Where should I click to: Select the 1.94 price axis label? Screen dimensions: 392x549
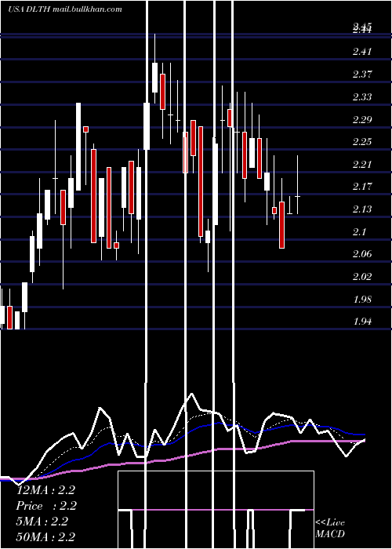click(362, 322)
